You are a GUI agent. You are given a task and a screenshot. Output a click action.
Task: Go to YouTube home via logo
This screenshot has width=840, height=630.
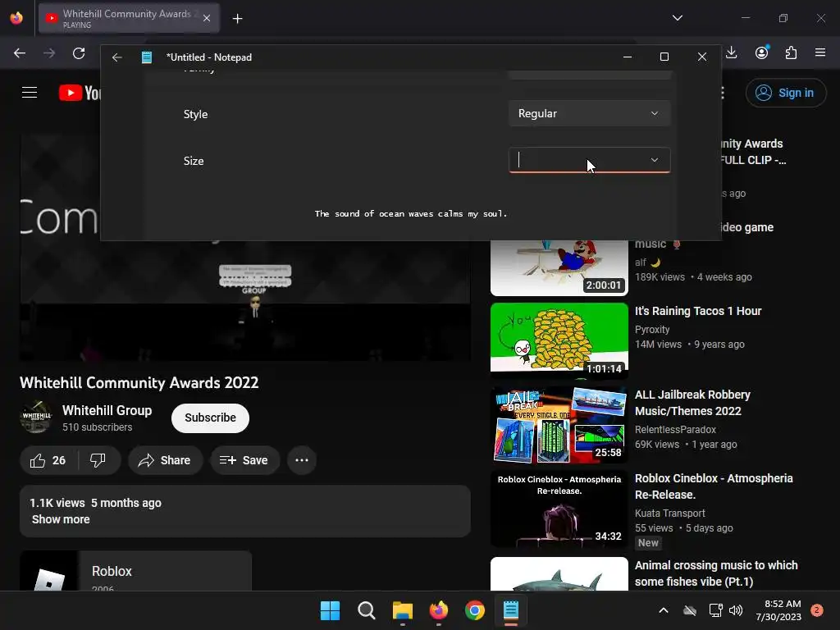click(x=80, y=93)
